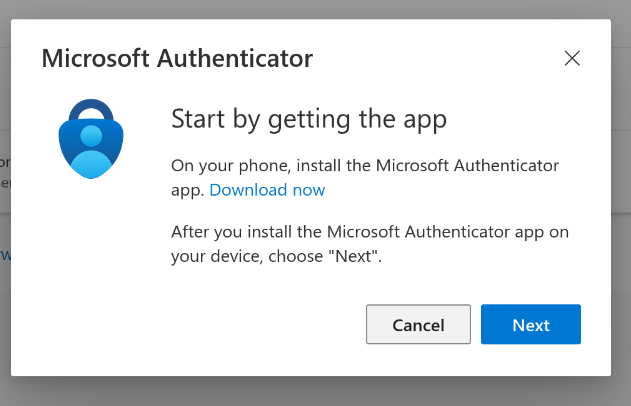Click the blue Next button
Viewport: 631px width, 406px height.
[531, 325]
